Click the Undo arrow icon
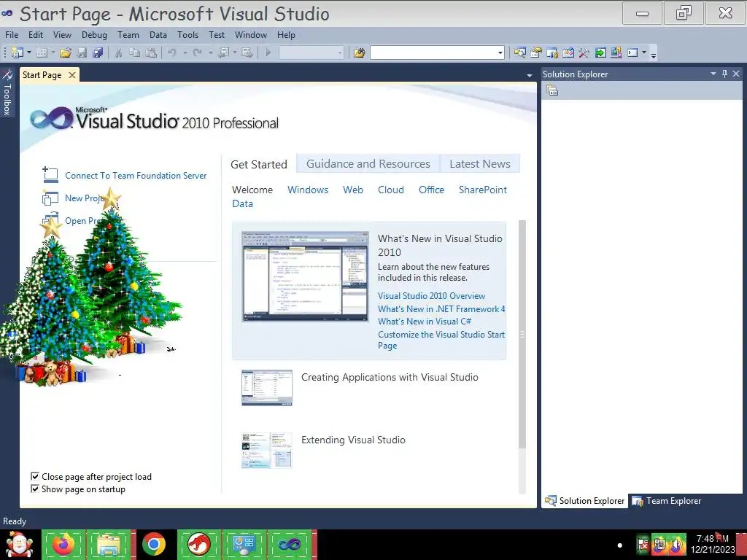Viewport: 747px width, 560px height. click(x=172, y=52)
